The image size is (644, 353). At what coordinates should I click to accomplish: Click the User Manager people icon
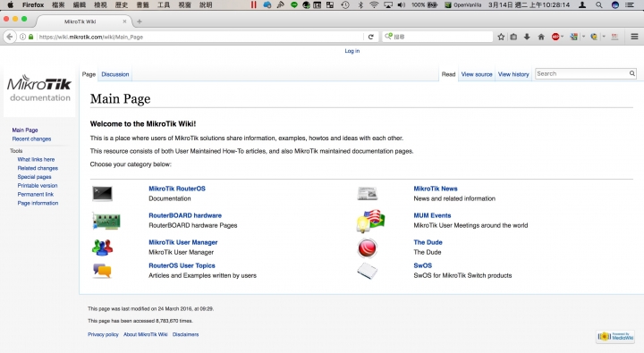102,248
